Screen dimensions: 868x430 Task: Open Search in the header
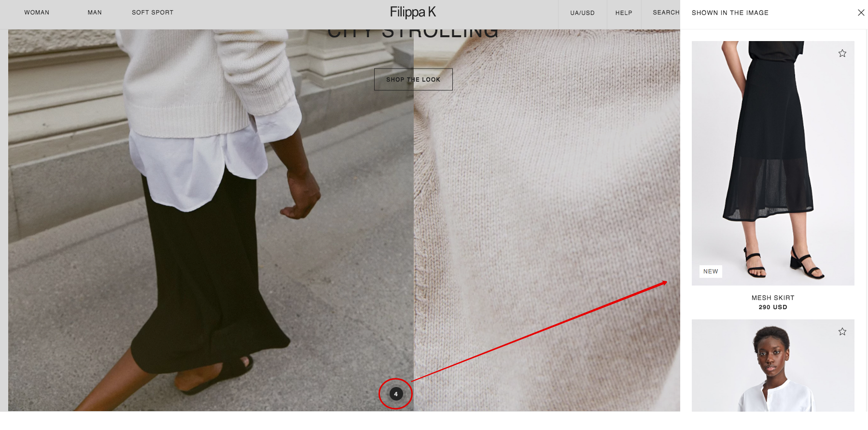coord(666,13)
